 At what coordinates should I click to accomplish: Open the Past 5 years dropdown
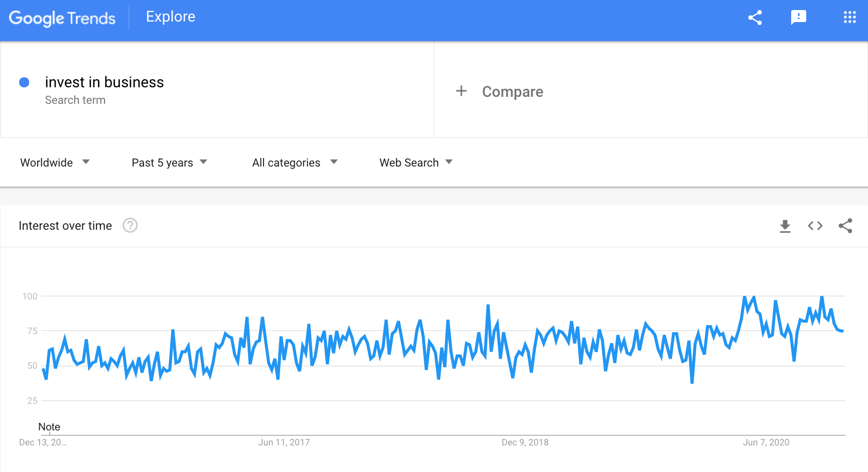(169, 163)
